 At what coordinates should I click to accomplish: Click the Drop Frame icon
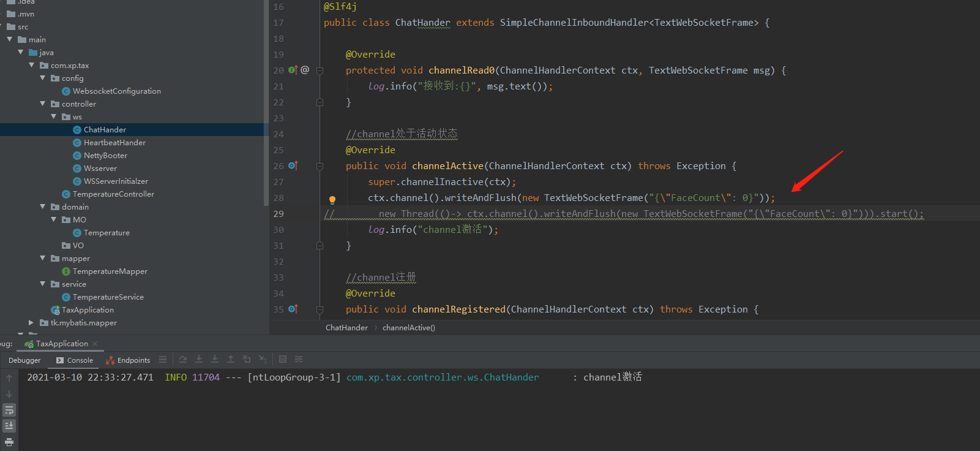point(247,360)
